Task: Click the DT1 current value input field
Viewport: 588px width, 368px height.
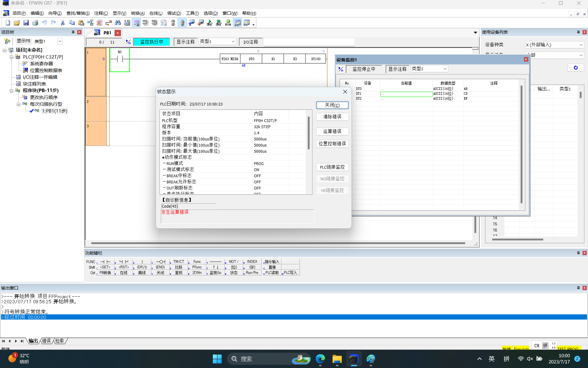Action: tap(406, 94)
